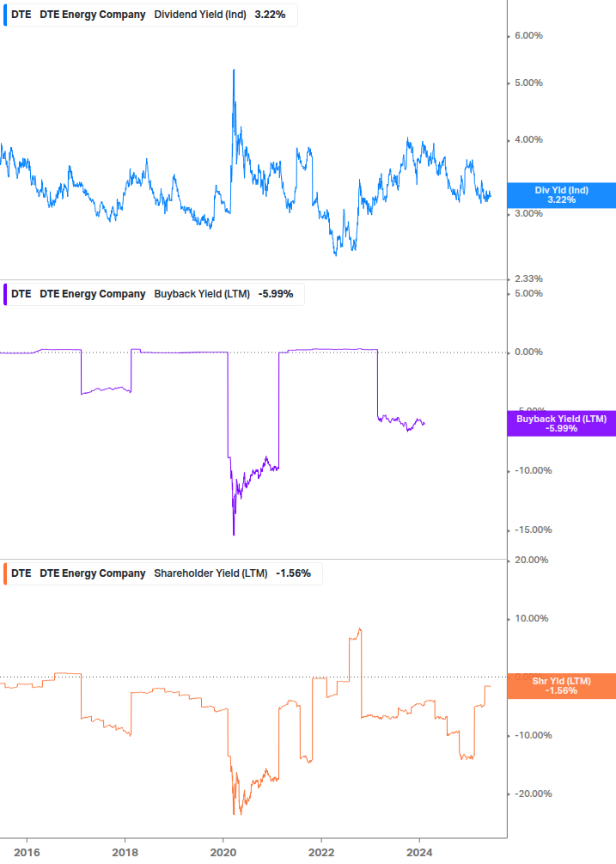Viewport: 616px width, 864px height.
Task: Click the 6.00% dividend yield axis label
Action: 528,36
